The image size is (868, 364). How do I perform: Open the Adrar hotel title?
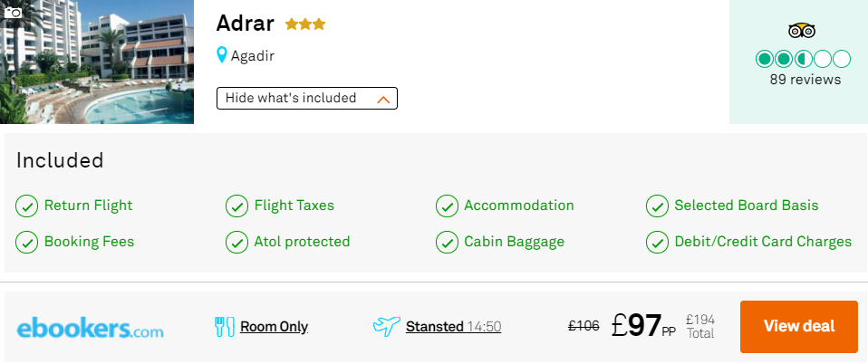pyautogui.click(x=246, y=24)
